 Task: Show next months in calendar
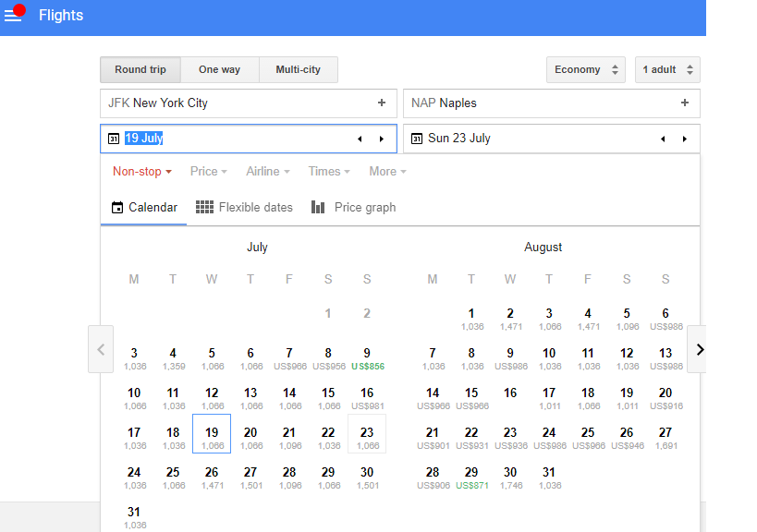[699, 349]
